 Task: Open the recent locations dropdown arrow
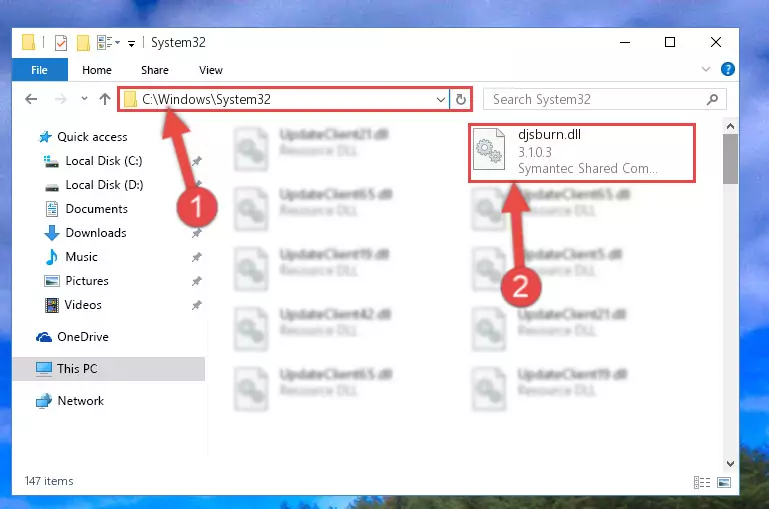coord(84,99)
